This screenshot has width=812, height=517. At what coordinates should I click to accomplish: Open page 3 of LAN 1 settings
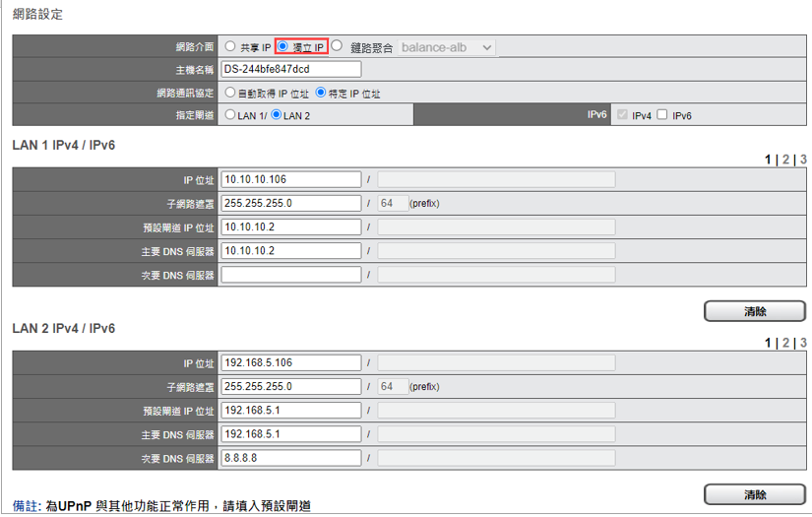(803, 160)
